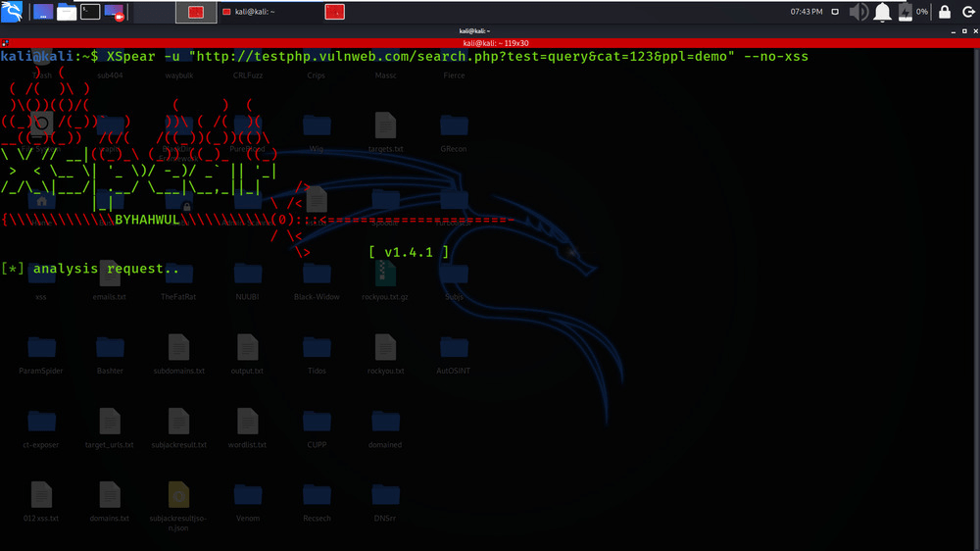This screenshot has height=551, width=980.
Task: Click the lock screen padlock icon
Action: 945,12
